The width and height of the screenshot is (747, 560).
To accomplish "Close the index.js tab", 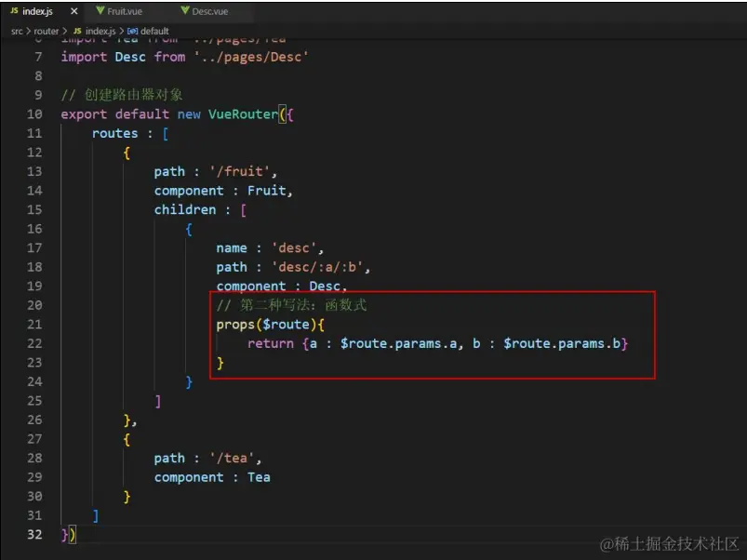I will (x=73, y=11).
